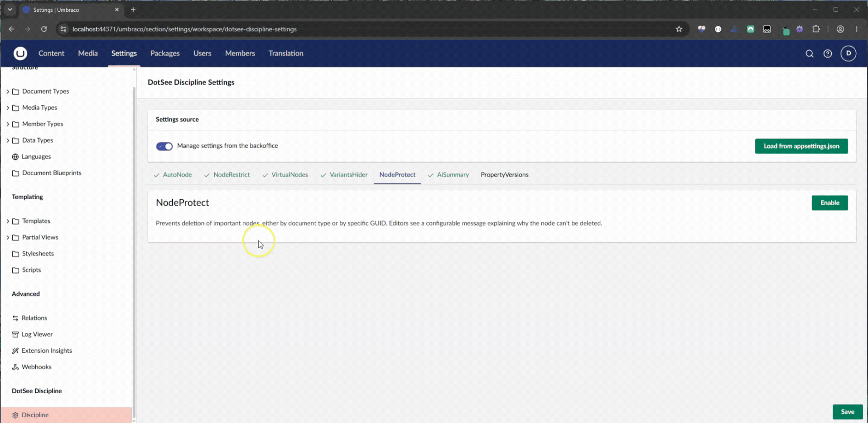This screenshot has height=423, width=868.
Task: Click the Languages globe icon
Action: point(15,157)
